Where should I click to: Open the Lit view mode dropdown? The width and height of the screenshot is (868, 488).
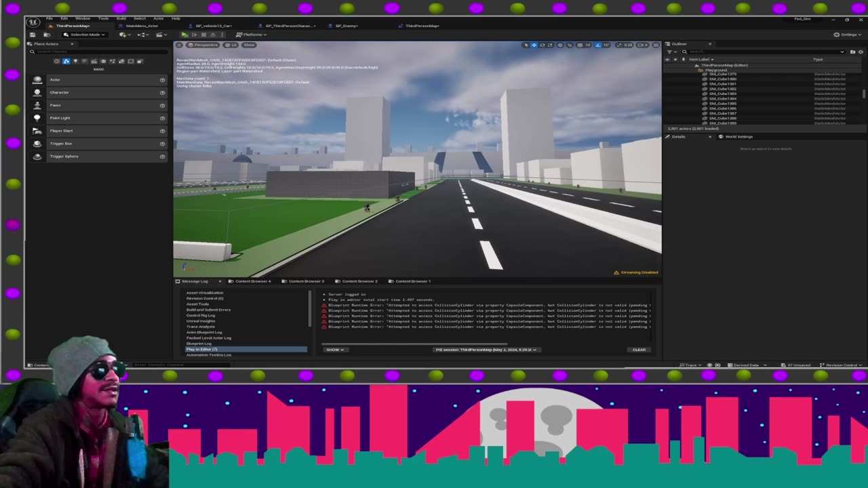[x=231, y=45]
